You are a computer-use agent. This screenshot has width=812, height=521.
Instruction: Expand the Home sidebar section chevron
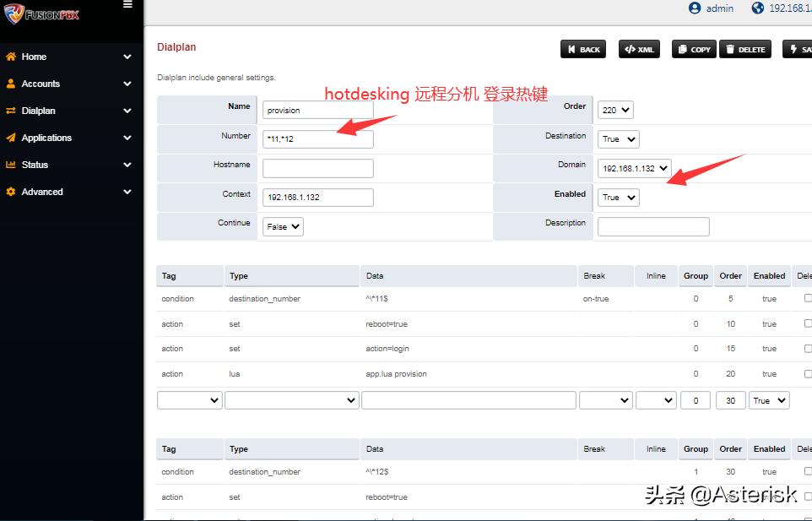tap(127, 56)
